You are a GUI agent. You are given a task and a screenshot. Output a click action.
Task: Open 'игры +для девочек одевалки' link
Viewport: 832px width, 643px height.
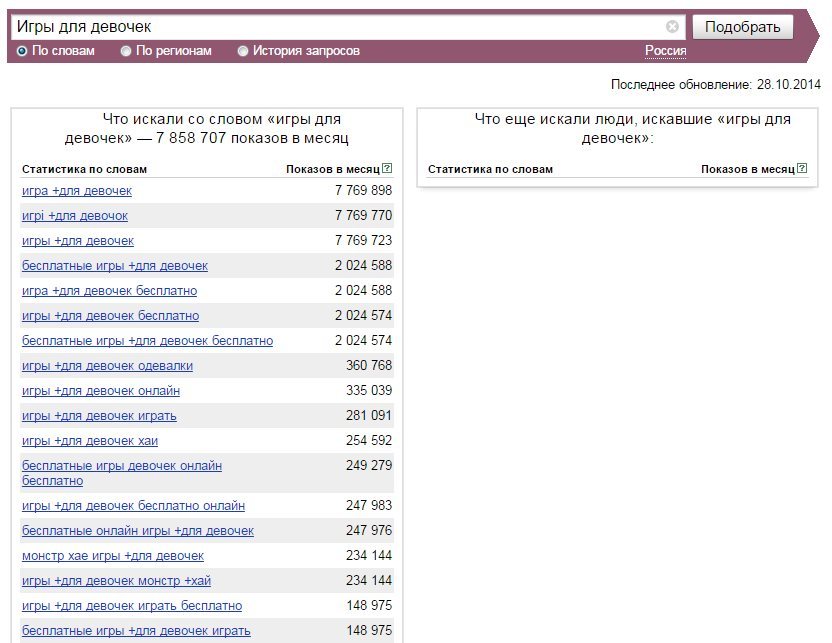pos(107,366)
